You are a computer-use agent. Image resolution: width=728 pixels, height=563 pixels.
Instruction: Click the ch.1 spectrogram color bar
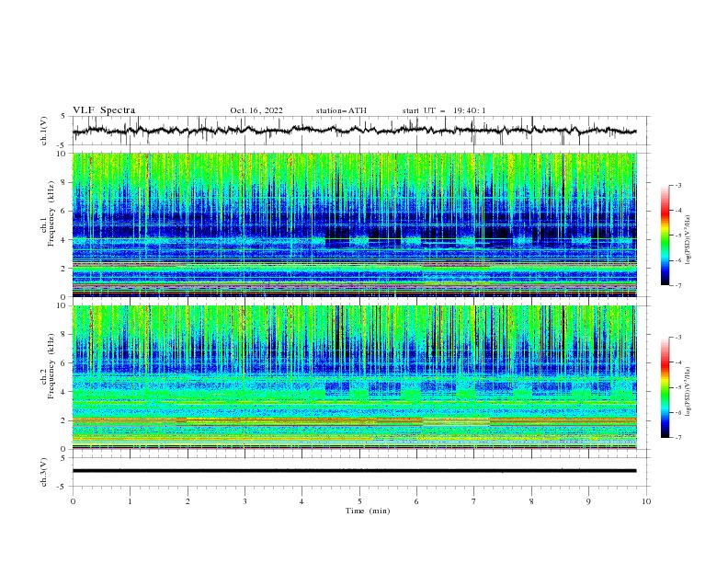pyautogui.click(x=665, y=235)
